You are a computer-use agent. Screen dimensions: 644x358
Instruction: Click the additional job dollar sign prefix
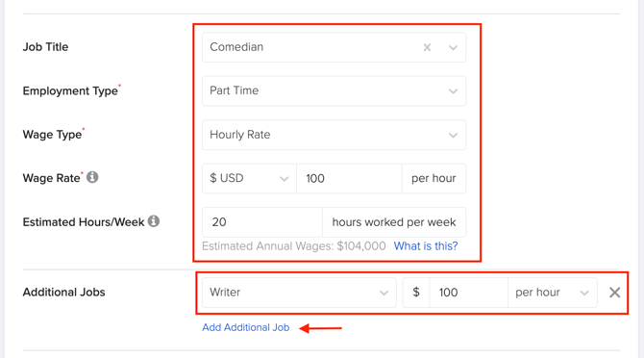pos(416,293)
